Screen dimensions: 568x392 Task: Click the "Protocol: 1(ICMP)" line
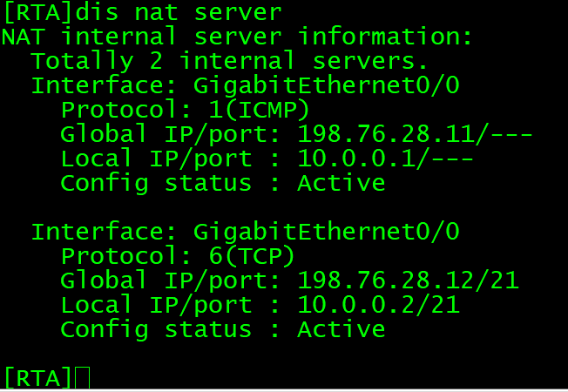(x=186, y=111)
